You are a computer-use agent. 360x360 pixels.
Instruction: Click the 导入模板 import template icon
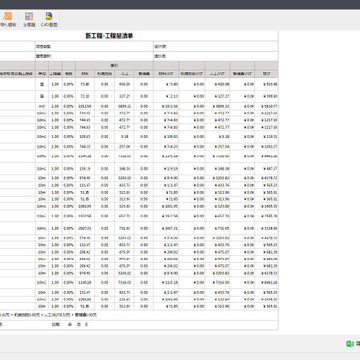[x=7, y=19]
